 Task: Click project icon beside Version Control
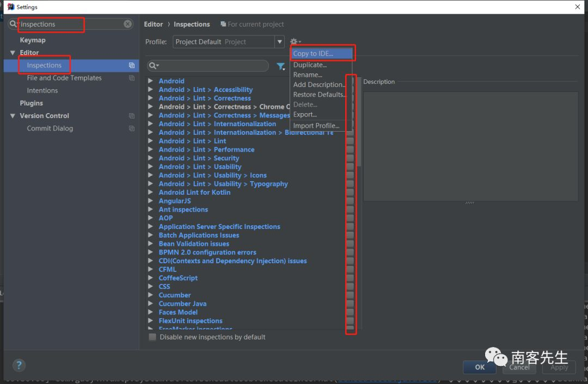132,116
